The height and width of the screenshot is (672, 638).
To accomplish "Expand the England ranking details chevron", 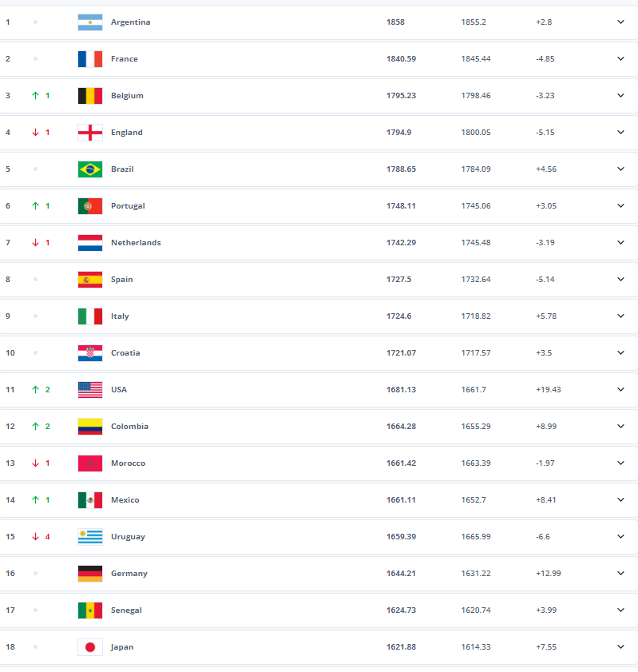I will [620, 133].
